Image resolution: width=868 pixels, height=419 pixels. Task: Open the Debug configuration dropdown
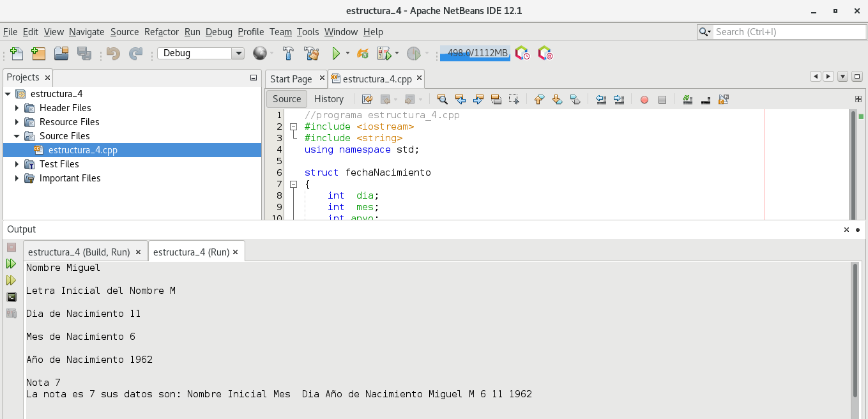238,54
